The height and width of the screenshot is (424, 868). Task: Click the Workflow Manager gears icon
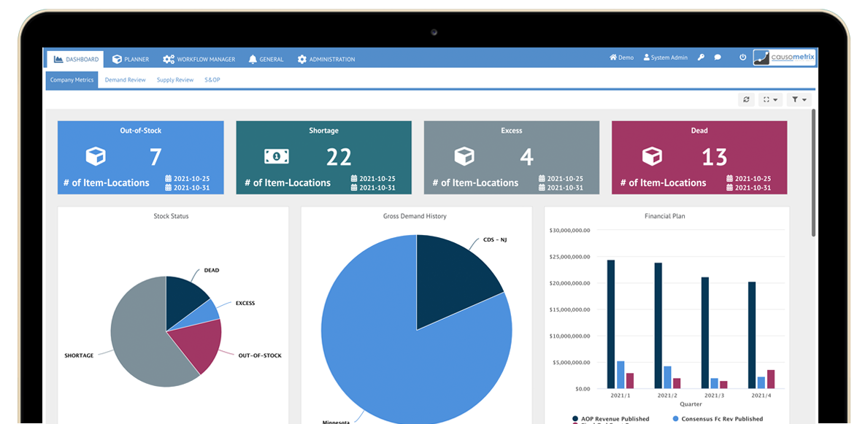click(x=168, y=58)
